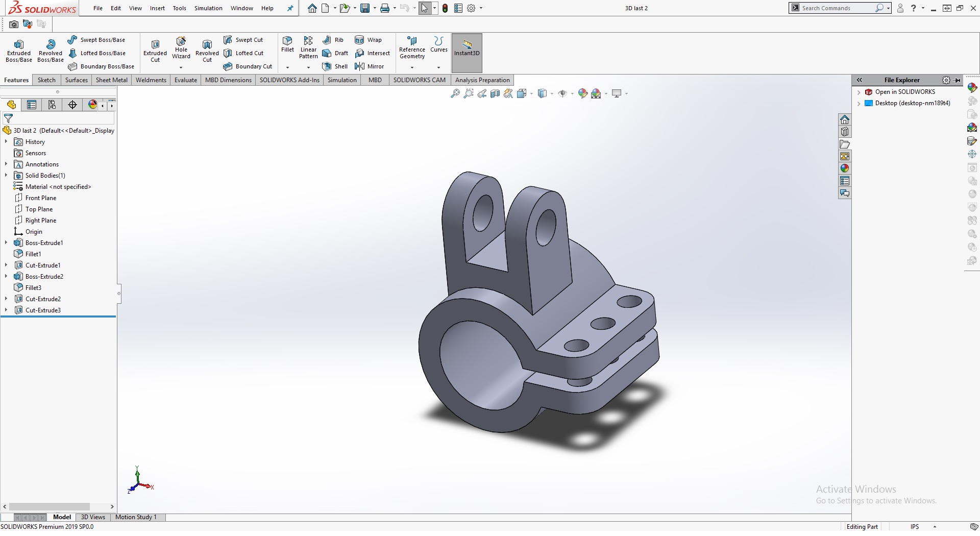
Task: Click the Revolved Boss/Base tool
Action: click(50, 51)
